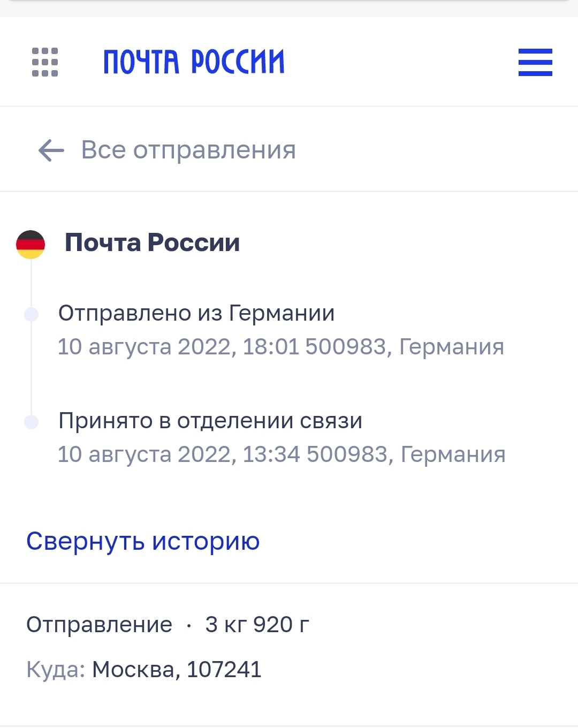Collapse history with Свернуть историю
This screenshot has width=578, height=728.
(x=143, y=541)
